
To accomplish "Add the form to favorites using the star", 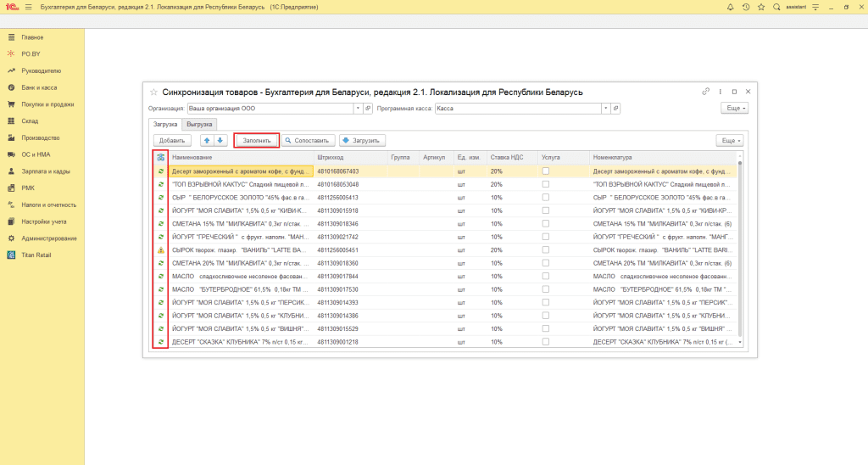I will point(154,92).
